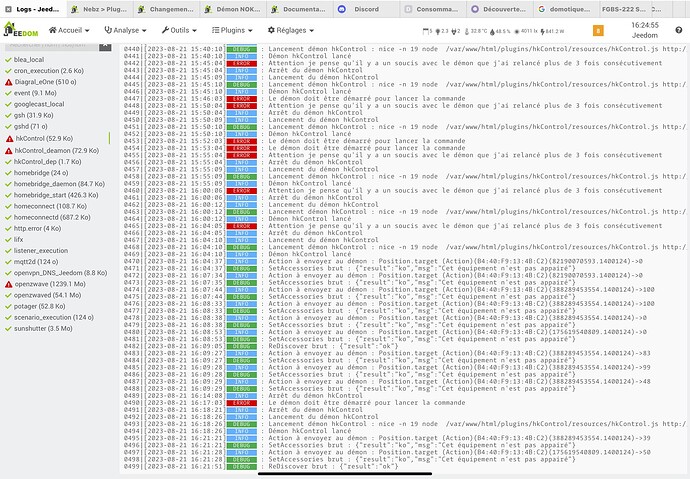Click the shutters summary icon showing 5

coord(427,31)
